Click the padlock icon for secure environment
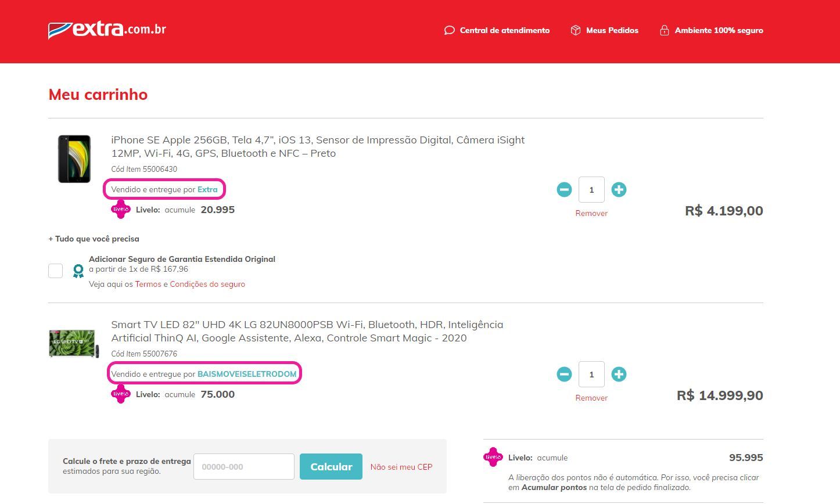 pyautogui.click(x=664, y=30)
